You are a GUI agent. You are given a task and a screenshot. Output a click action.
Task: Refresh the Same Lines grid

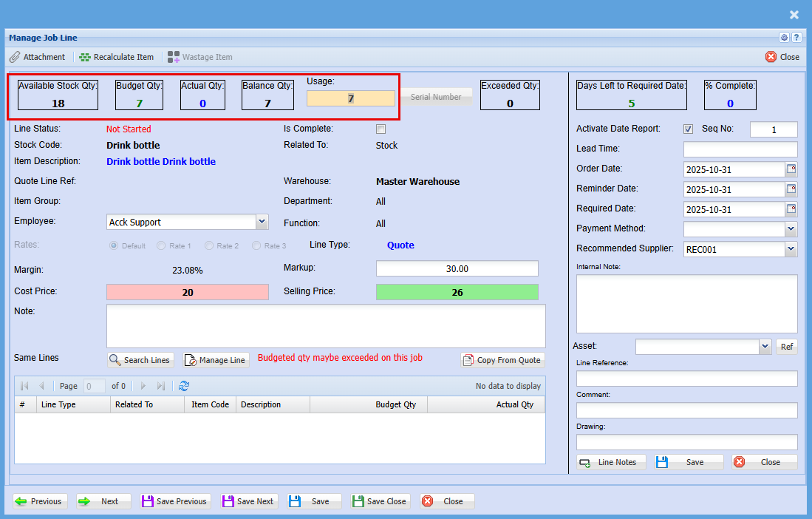click(x=184, y=386)
